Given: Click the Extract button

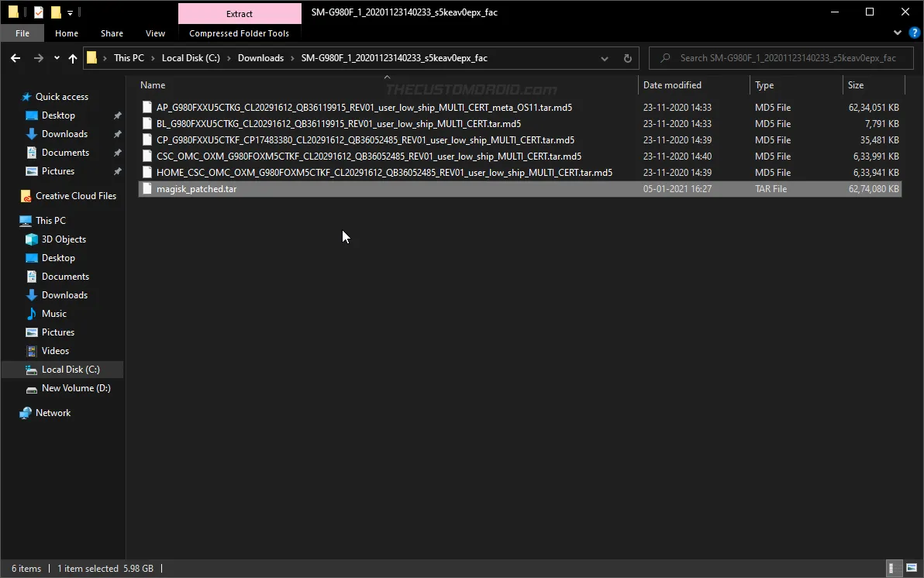Looking at the screenshot, I should [240, 13].
